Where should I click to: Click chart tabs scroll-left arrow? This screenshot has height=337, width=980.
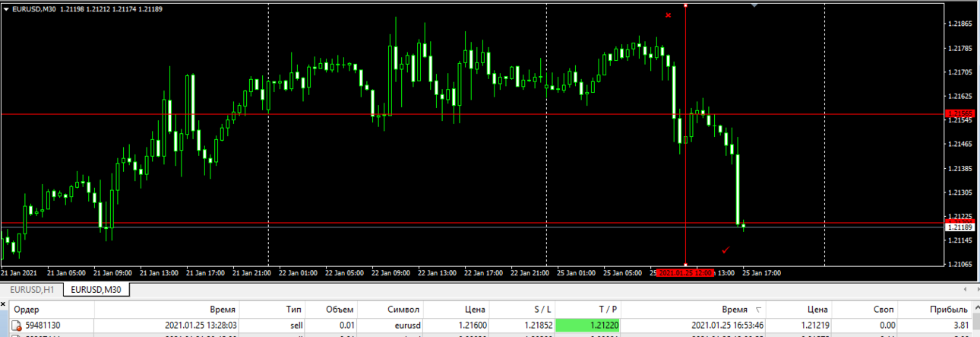(964, 289)
